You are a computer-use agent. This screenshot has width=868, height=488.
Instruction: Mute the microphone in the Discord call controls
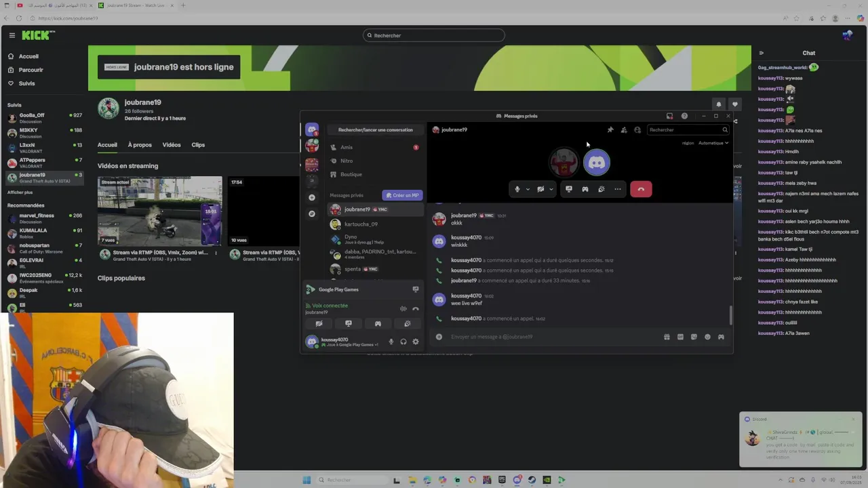click(x=517, y=189)
